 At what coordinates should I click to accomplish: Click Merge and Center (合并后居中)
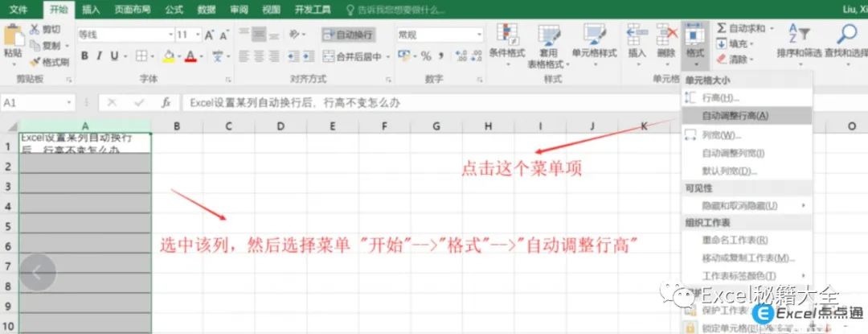(353, 56)
